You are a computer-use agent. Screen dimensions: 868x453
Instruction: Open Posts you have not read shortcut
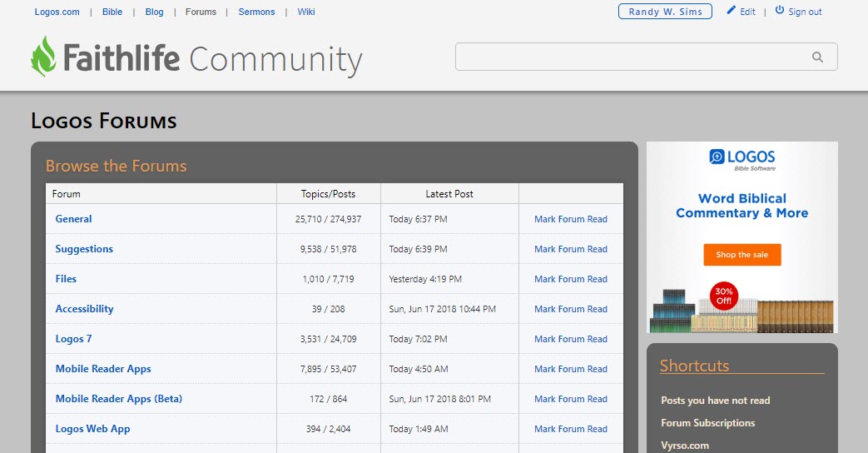pos(715,401)
